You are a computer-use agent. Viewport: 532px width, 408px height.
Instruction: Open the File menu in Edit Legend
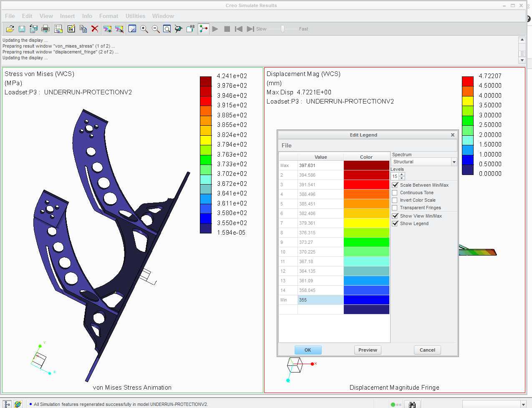point(287,145)
